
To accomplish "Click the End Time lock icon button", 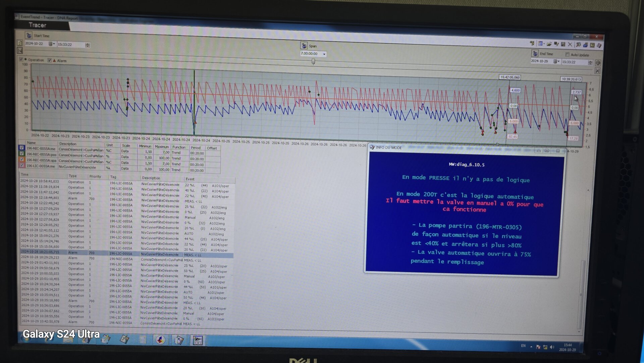I will [535, 53].
